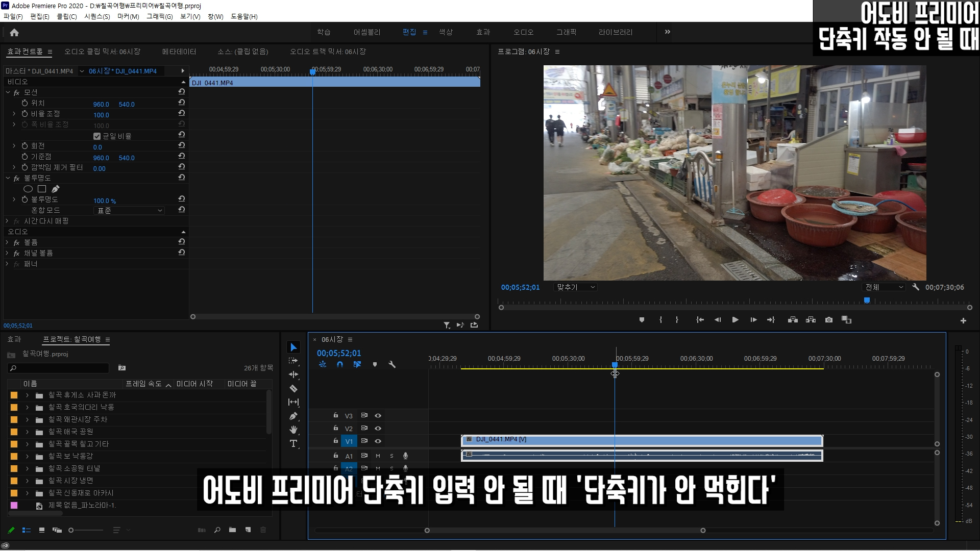Open the 맞추기 zoom level dropdown

576,287
